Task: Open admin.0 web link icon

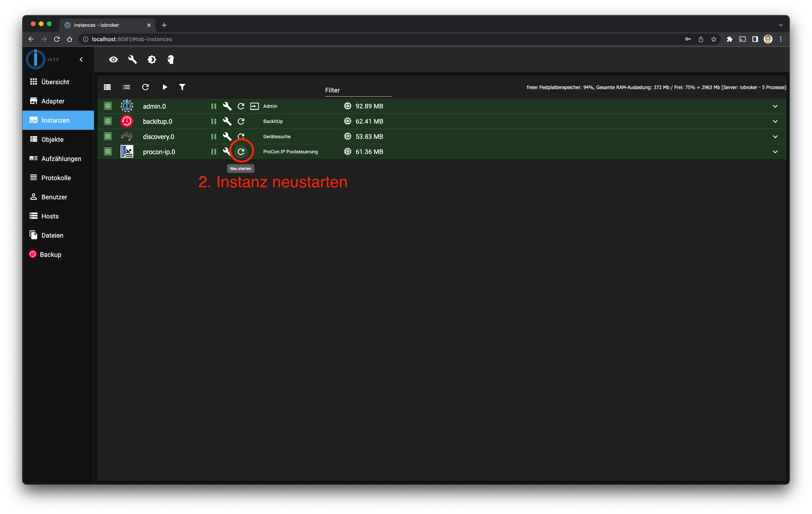Action: 254,106
